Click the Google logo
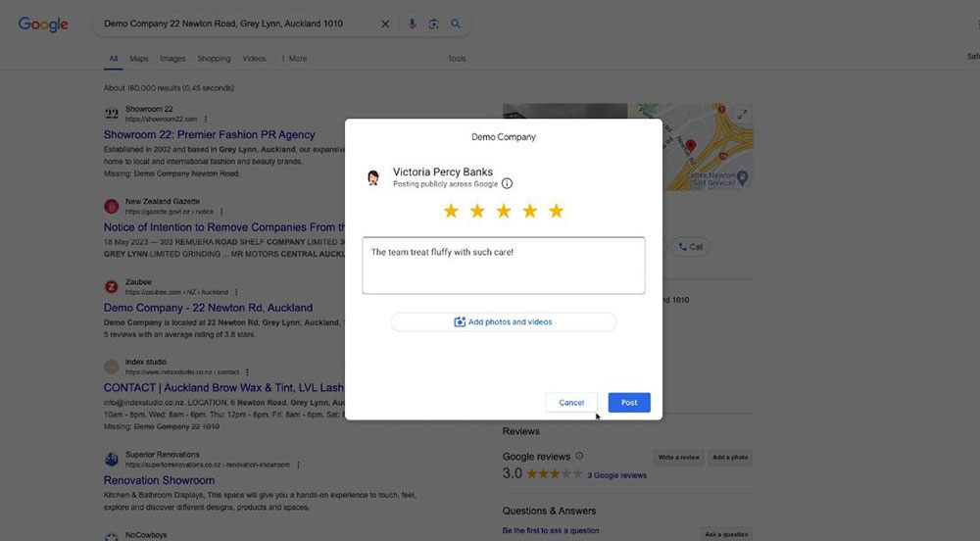This screenshot has height=541, width=980. tap(43, 25)
